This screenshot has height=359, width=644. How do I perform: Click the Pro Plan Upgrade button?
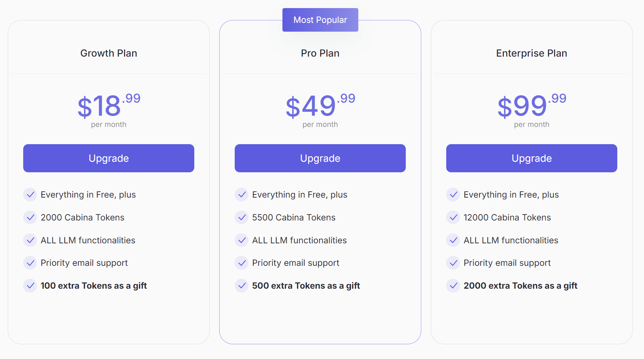[320, 158]
